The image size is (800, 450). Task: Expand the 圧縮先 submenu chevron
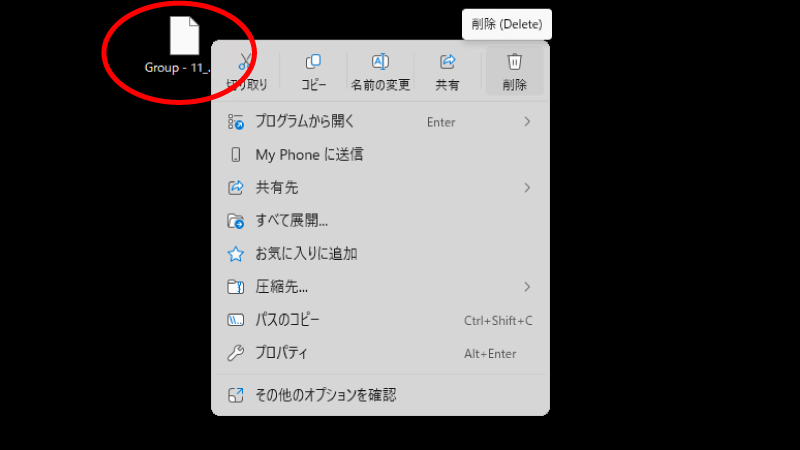tap(527, 287)
